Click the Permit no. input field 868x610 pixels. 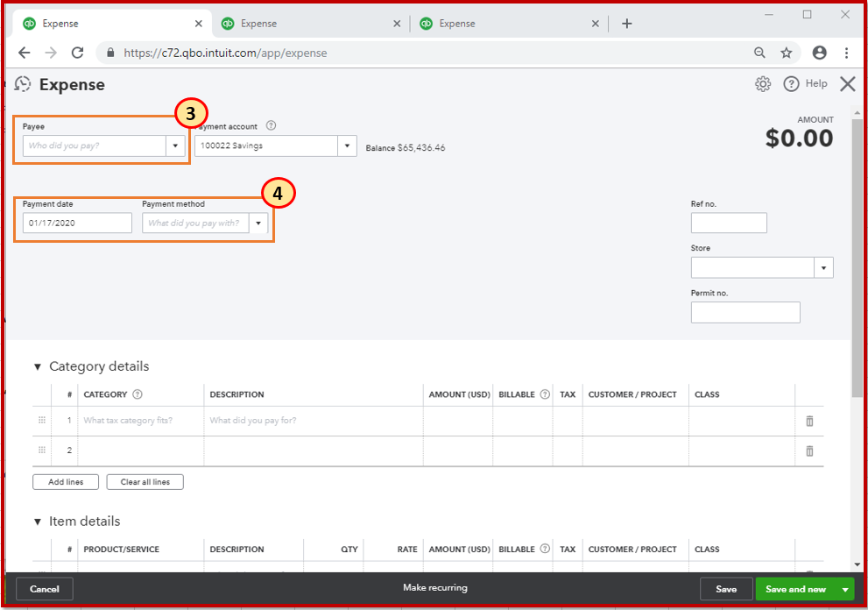745,313
